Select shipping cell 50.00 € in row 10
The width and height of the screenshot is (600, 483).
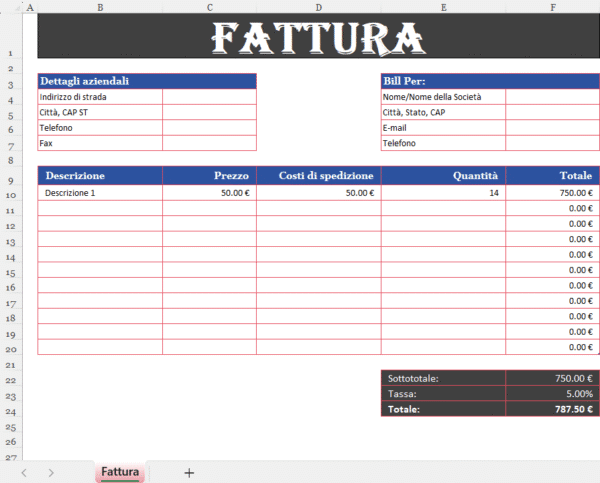[x=319, y=193]
